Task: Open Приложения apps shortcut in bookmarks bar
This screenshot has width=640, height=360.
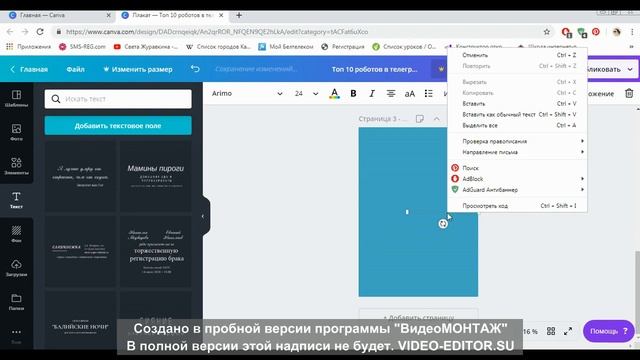Action: [29, 47]
